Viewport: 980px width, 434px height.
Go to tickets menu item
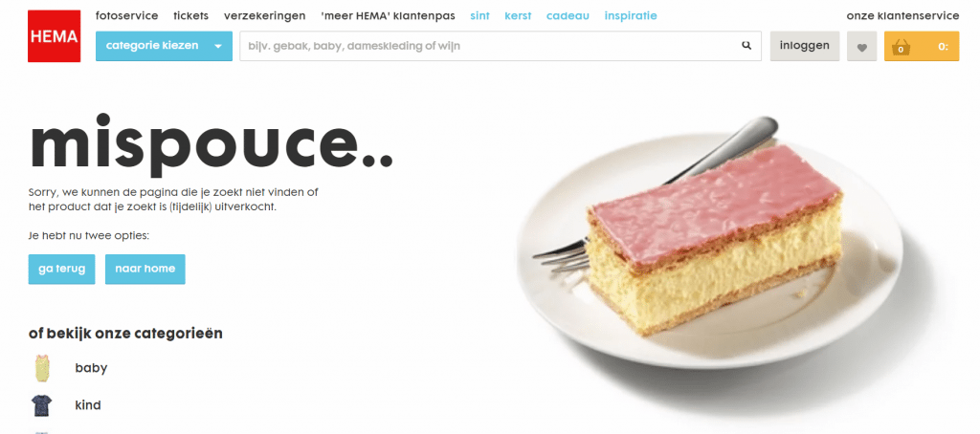[x=190, y=15]
